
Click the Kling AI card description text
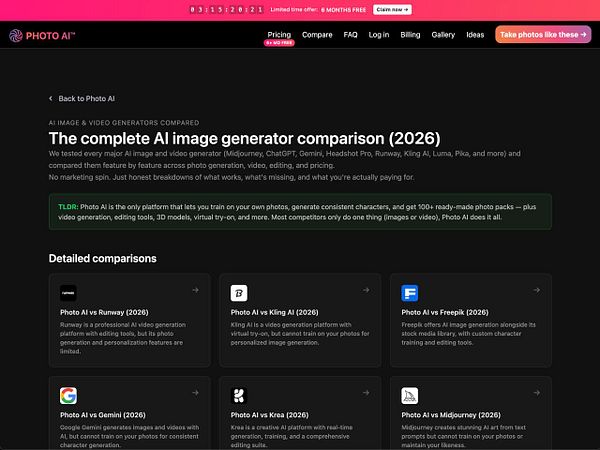(x=300, y=334)
